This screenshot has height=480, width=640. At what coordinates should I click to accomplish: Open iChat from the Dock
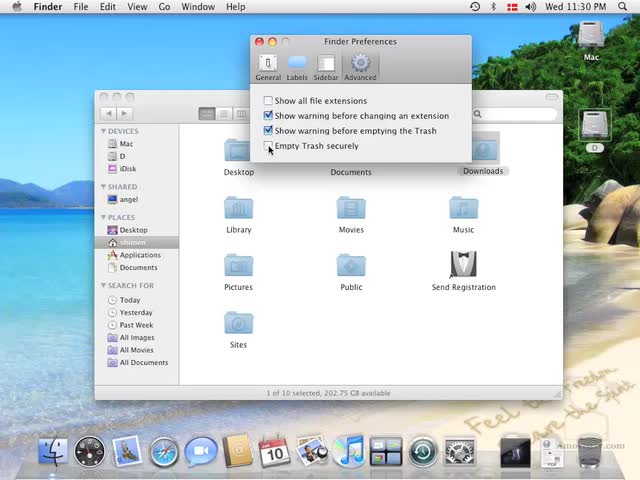click(200, 451)
